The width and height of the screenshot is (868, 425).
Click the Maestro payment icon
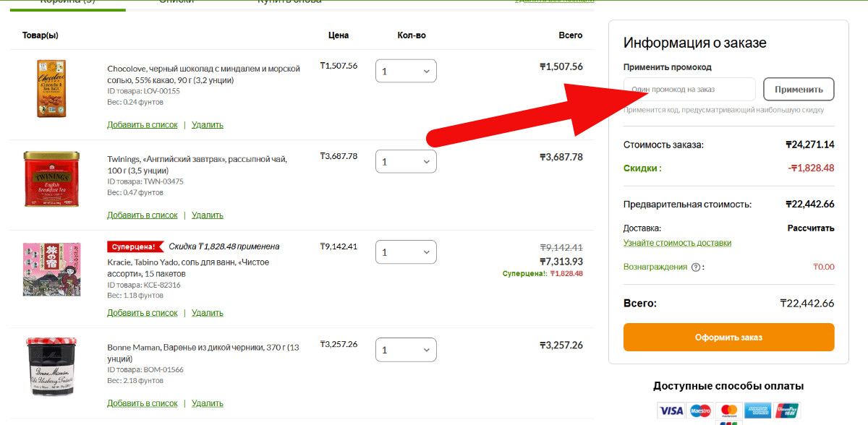tap(699, 411)
